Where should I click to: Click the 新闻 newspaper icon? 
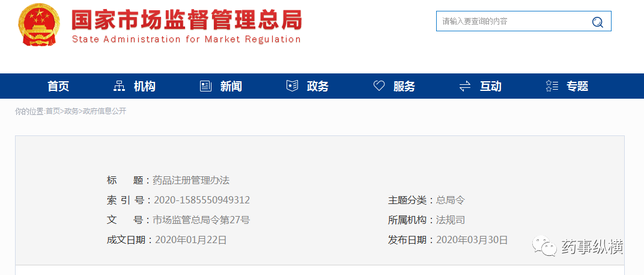[205, 86]
